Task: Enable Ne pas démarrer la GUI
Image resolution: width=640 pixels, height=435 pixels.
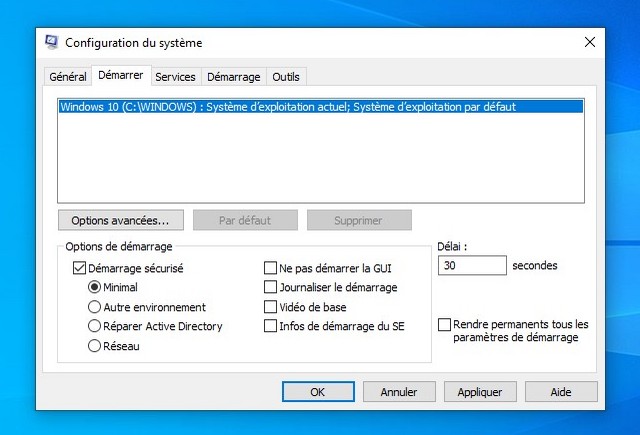Action: [x=270, y=268]
